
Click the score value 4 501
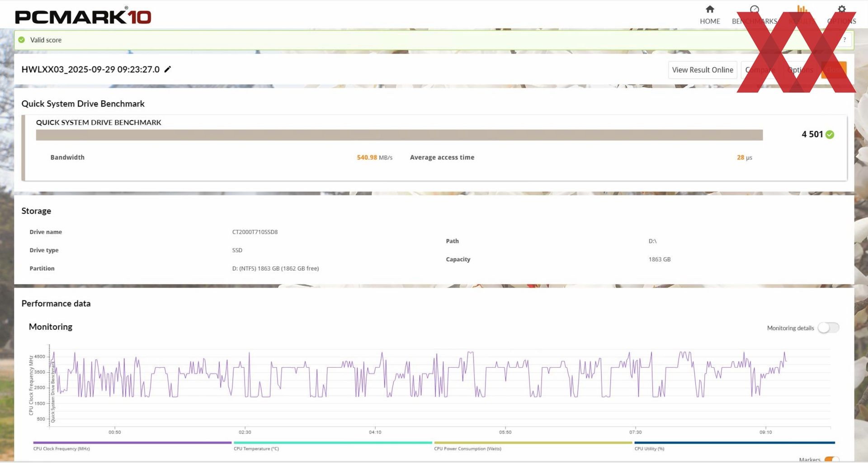(x=812, y=134)
